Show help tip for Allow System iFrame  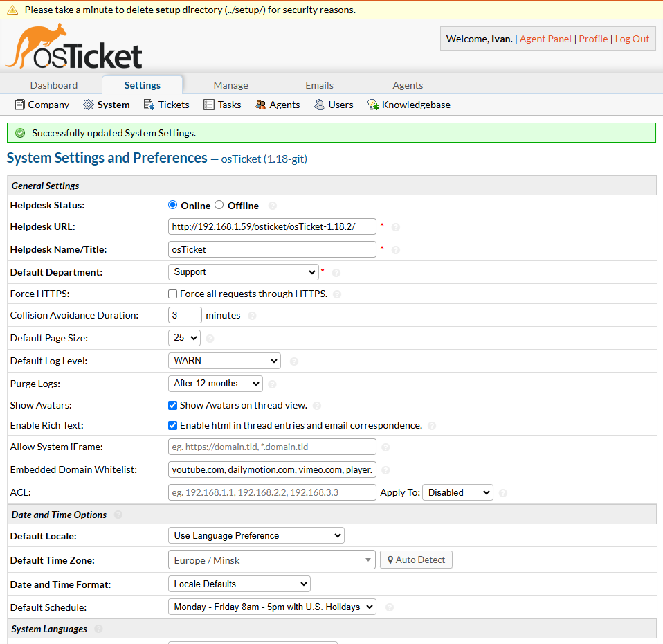click(385, 447)
